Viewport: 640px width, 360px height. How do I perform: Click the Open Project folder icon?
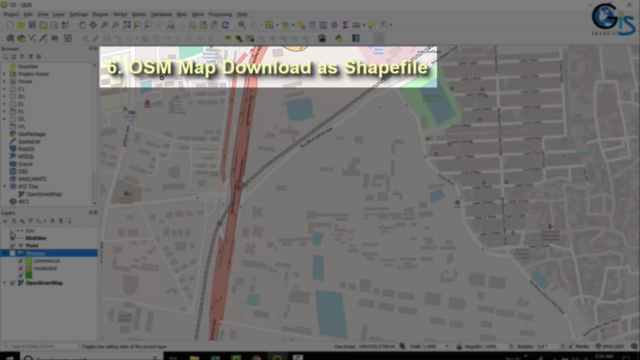click(21, 25)
